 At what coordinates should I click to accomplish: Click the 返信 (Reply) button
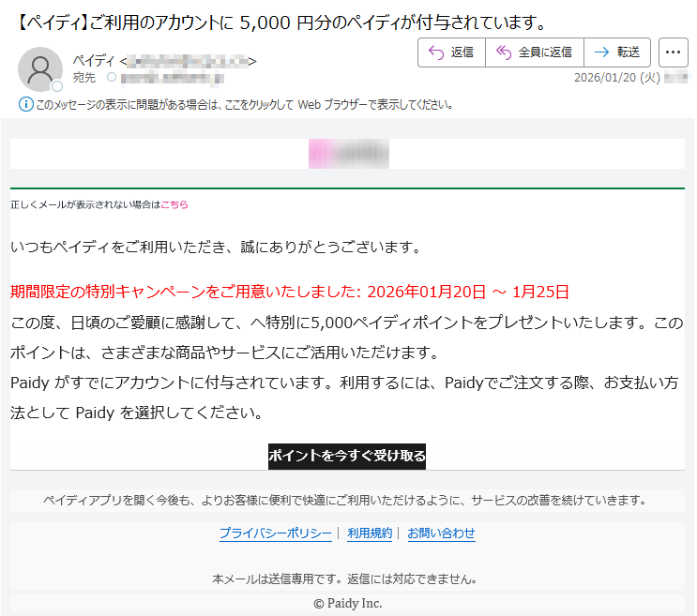point(451,53)
